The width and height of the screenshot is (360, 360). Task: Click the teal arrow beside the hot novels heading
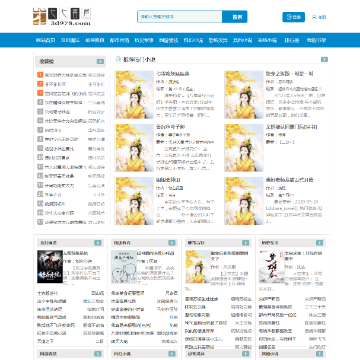click(x=324, y=59)
